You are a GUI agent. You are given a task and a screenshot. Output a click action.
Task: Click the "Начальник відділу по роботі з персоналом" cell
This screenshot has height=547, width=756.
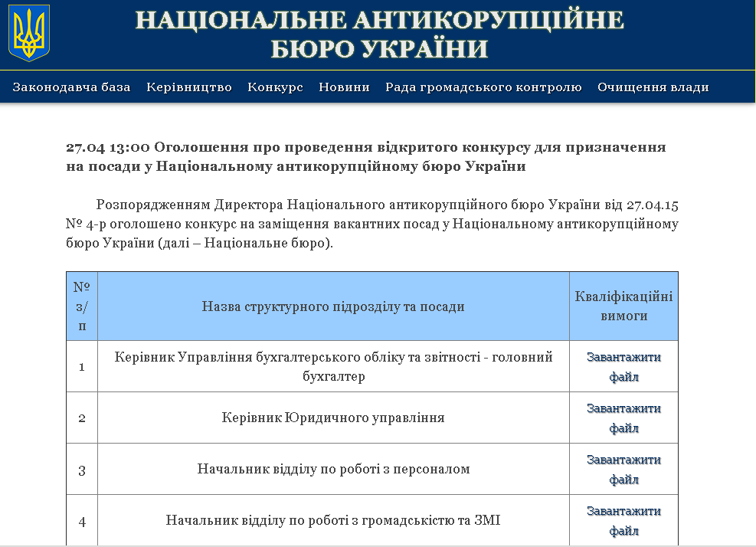[x=333, y=469]
